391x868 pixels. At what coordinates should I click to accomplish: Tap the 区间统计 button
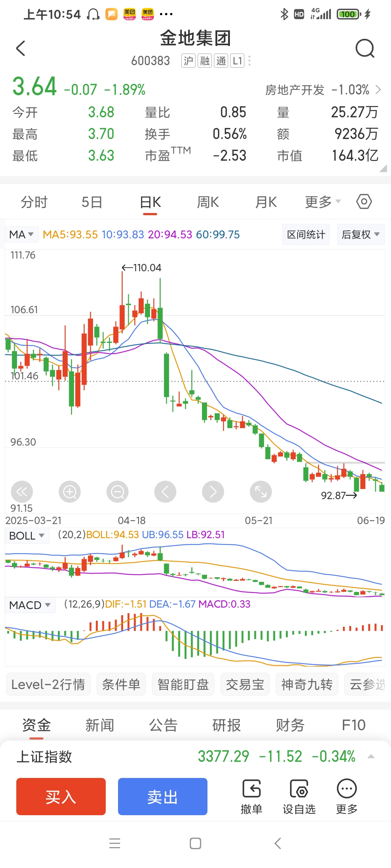click(306, 234)
